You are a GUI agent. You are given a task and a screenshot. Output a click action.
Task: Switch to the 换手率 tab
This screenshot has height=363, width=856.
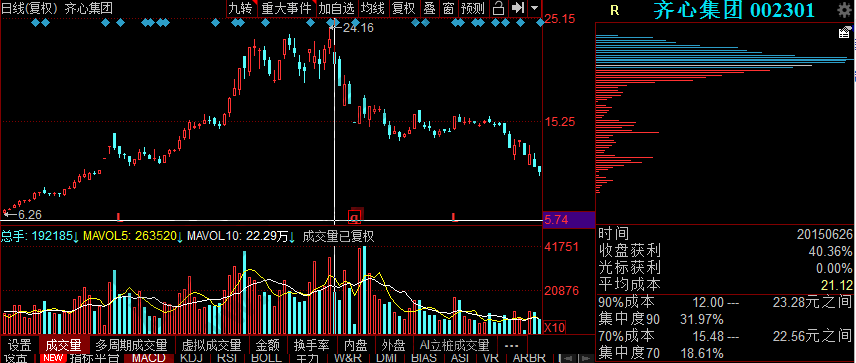[311, 346]
